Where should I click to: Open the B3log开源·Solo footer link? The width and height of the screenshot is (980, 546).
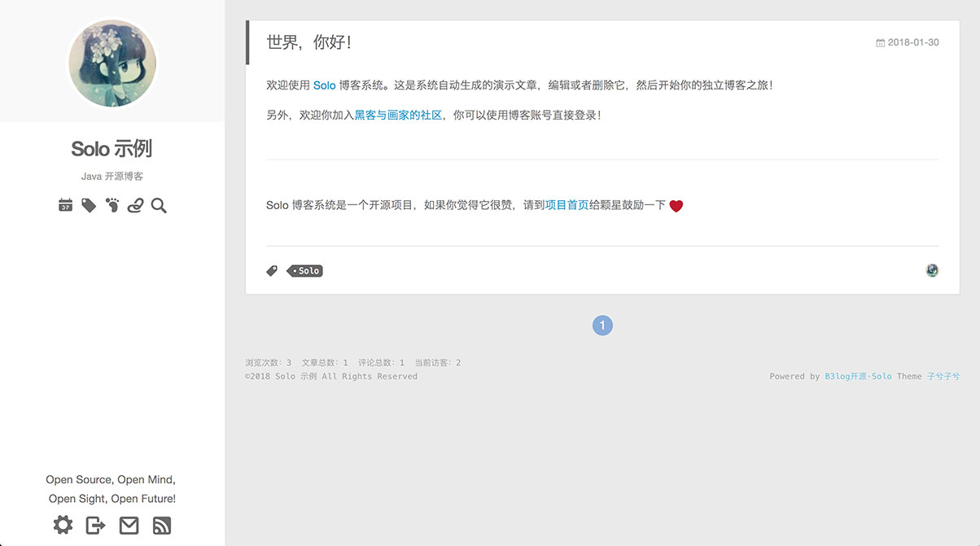tap(858, 377)
